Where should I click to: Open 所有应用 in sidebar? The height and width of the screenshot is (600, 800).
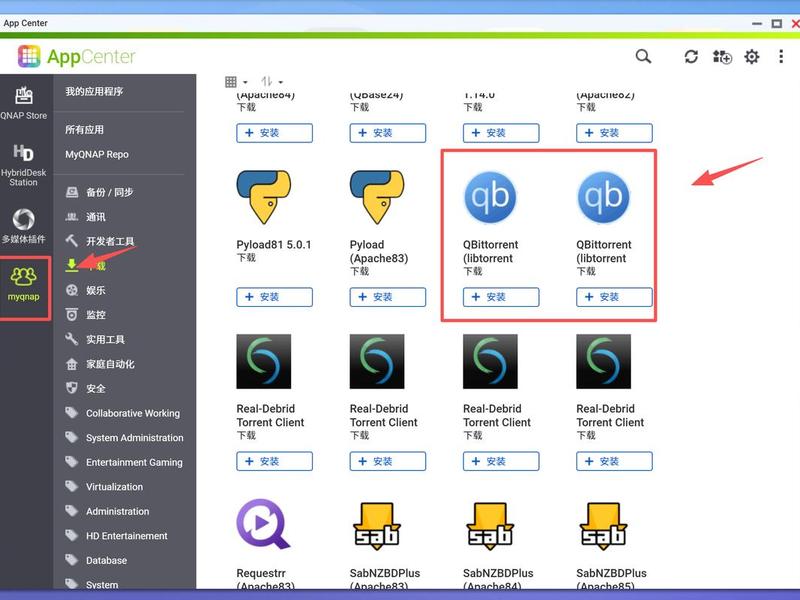pyautogui.click(x=84, y=130)
